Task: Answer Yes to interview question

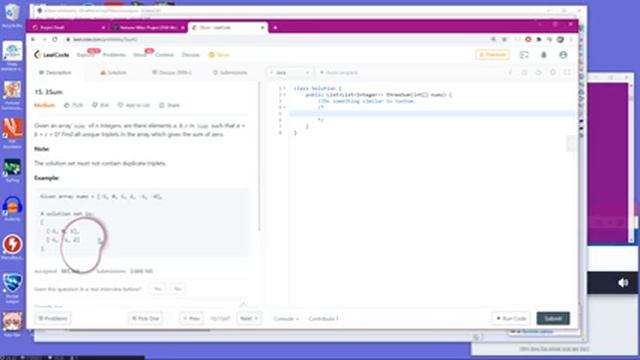Action: click(x=158, y=289)
